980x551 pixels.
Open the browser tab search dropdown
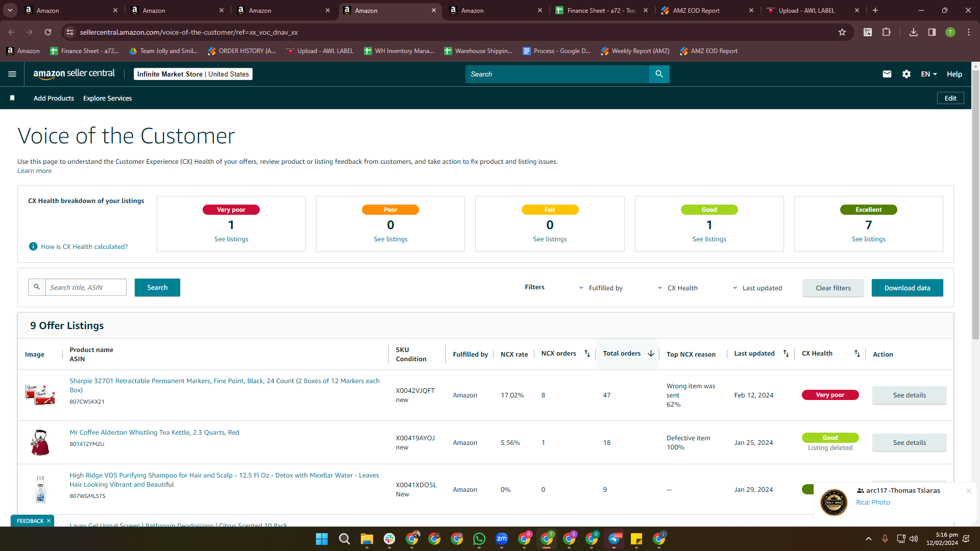pos(10,10)
